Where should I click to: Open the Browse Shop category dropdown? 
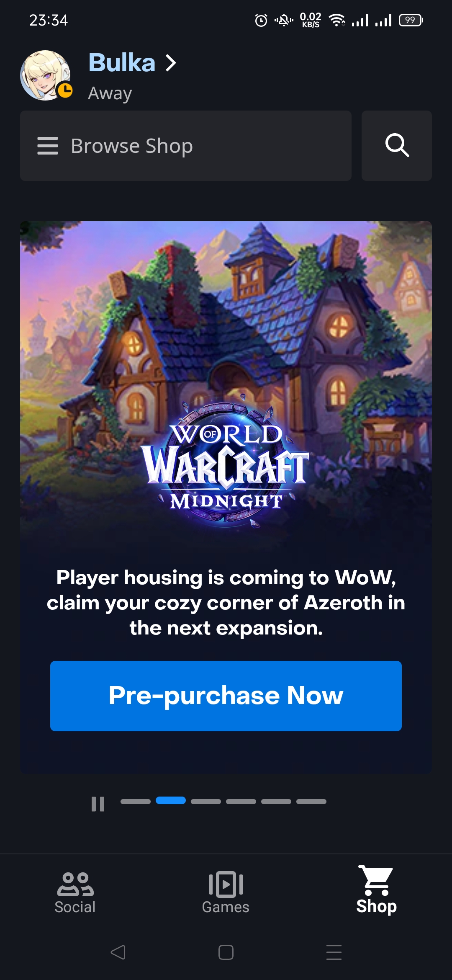[x=186, y=146]
